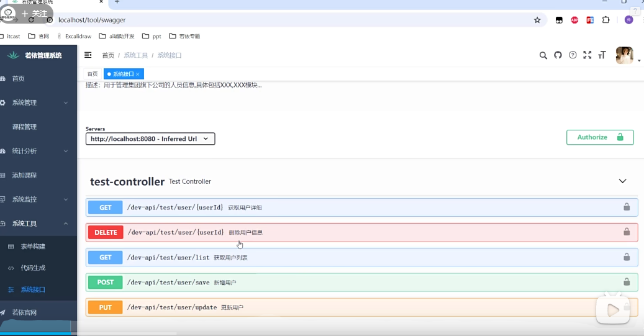Screen dimensions: 644x336
Task: Open the Servers dropdown
Action: click(x=150, y=139)
